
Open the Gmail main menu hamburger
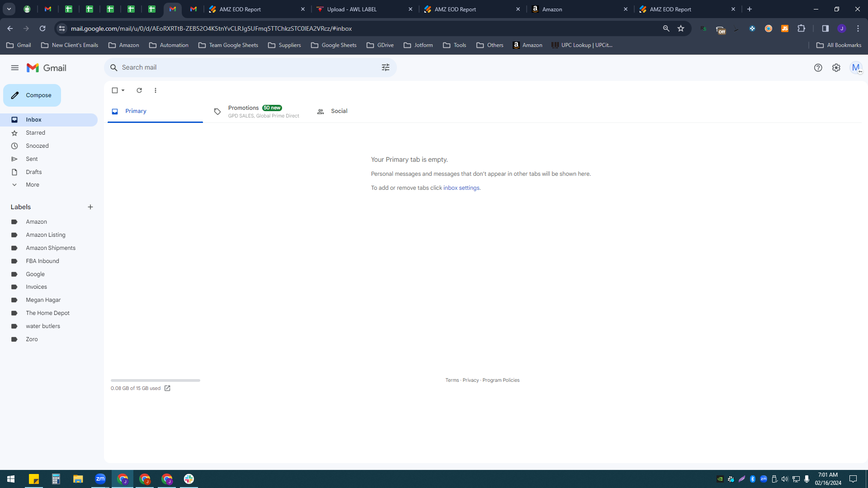coord(15,68)
